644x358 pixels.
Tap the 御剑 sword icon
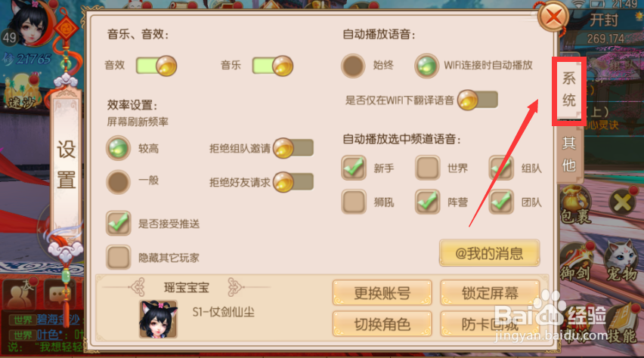click(576, 261)
